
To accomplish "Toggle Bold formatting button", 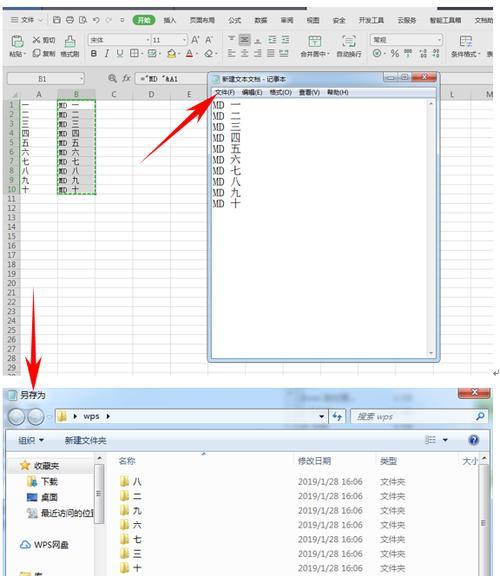I will [x=94, y=54].
